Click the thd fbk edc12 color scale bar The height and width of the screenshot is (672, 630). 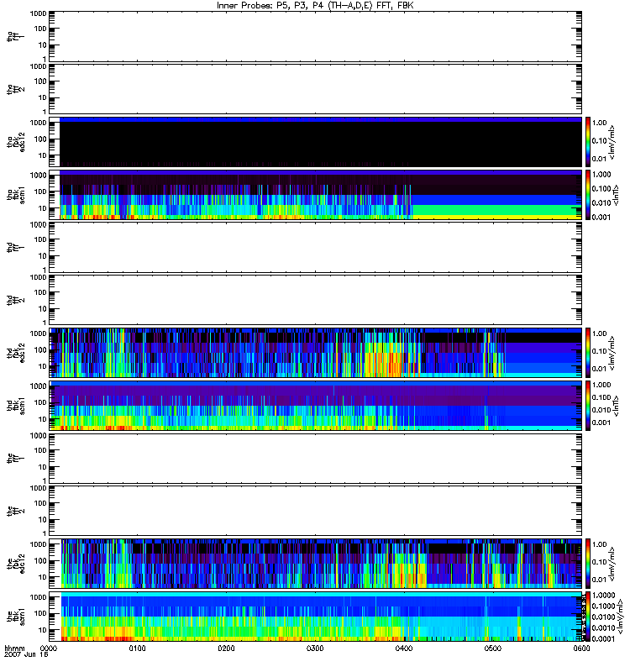[x=588, y=353]
